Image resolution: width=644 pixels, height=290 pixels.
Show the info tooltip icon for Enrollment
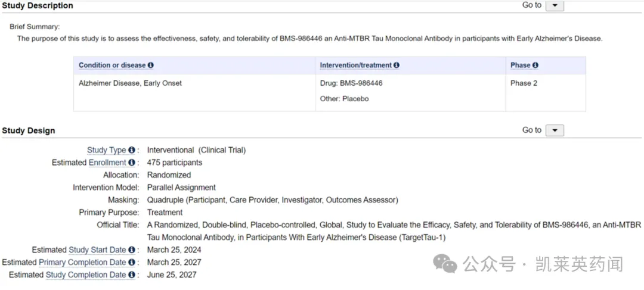click(131, 163)
